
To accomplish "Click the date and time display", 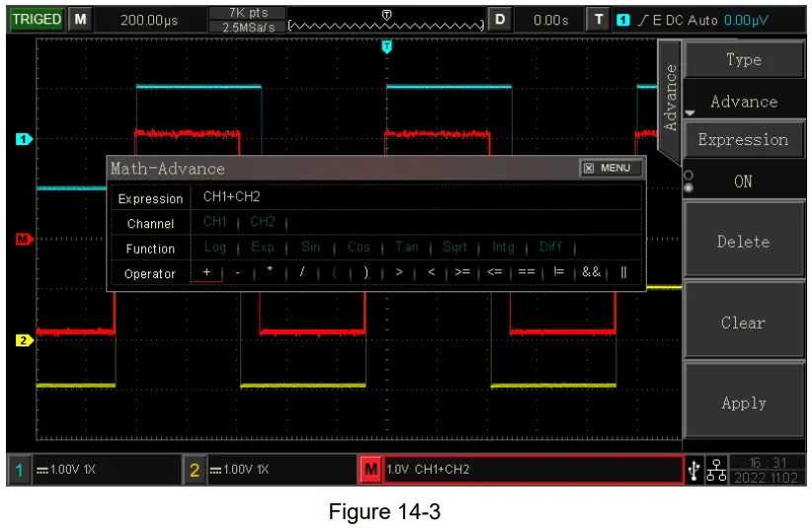I will pos(767,470).
